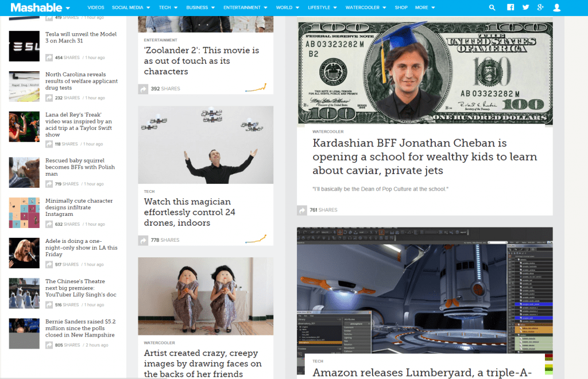Open the Entertainment category label above Zoolander
This screenshot has width=588, height=379.
pos(161,40)
